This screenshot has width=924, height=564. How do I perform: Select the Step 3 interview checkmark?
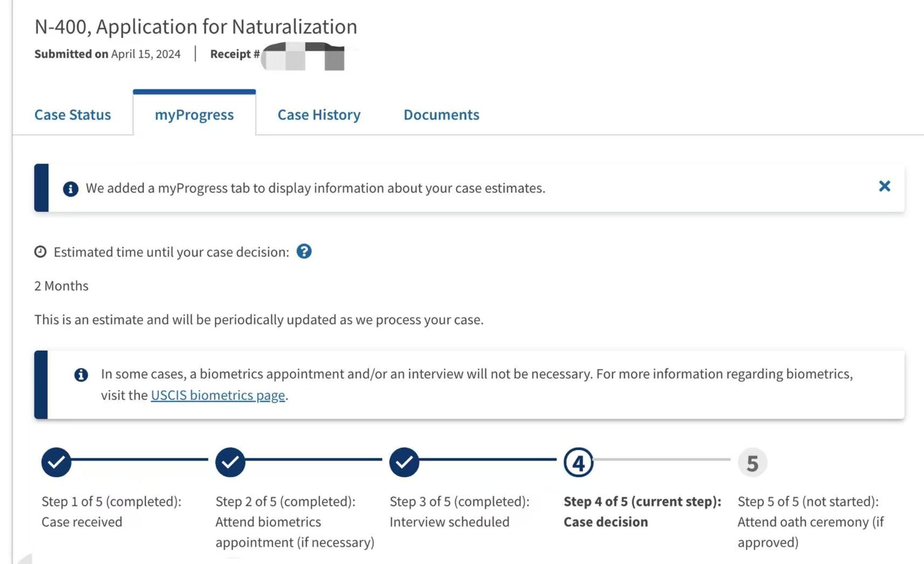pos(404,462)
